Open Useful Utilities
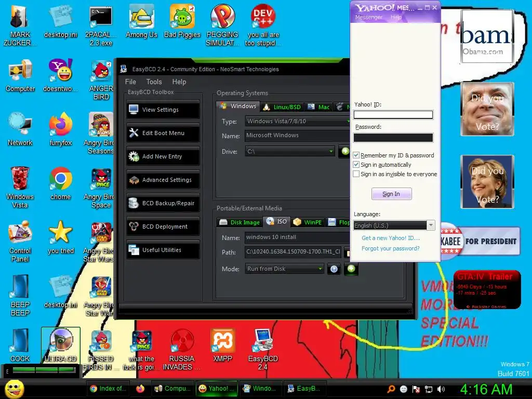This screenshot has height=399, width=532. tap(163, 250)
